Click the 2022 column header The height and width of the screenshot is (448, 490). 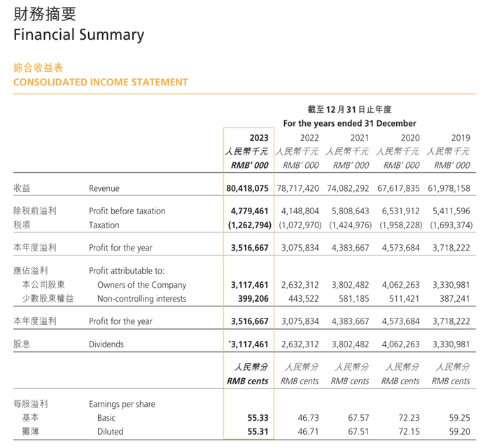coord(309,138)
